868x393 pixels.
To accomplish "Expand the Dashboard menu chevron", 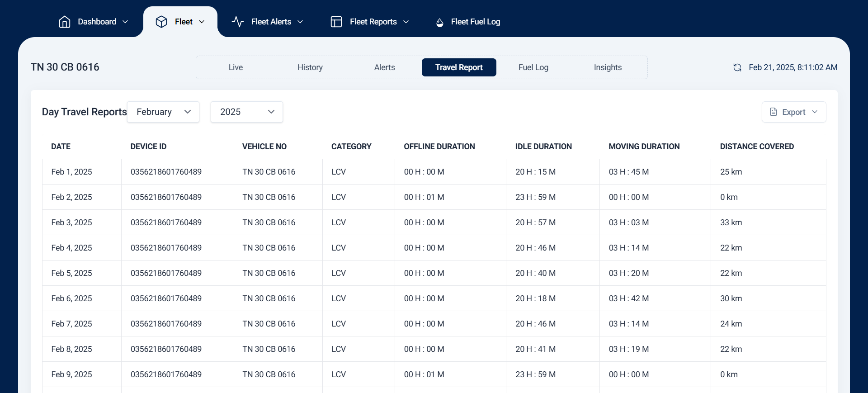I will coord(126,22).
